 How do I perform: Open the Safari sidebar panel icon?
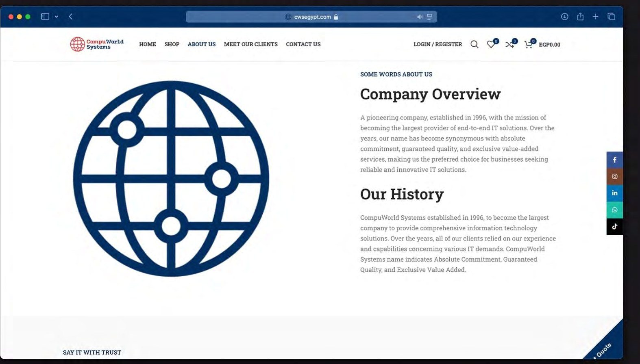point(45,17)
